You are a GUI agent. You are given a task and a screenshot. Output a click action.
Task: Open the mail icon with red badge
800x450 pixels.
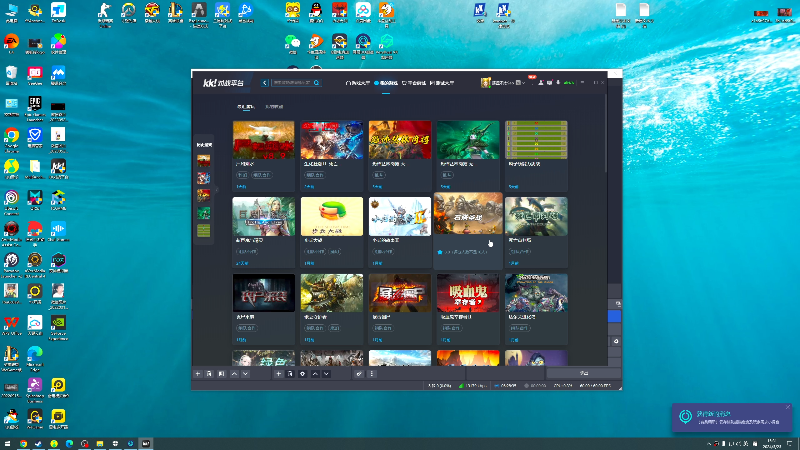tap(549, 83)
